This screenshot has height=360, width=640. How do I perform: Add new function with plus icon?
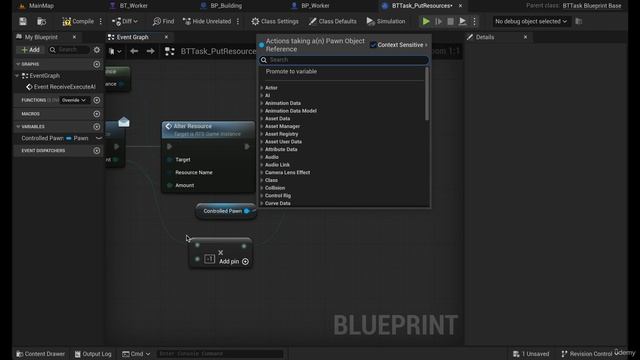[97, 100]
